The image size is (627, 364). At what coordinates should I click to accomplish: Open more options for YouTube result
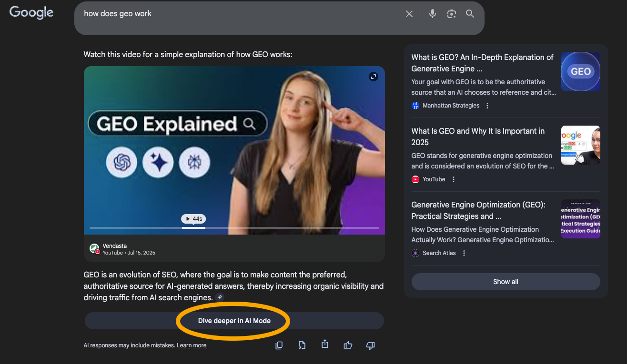[x=454, y=179]
